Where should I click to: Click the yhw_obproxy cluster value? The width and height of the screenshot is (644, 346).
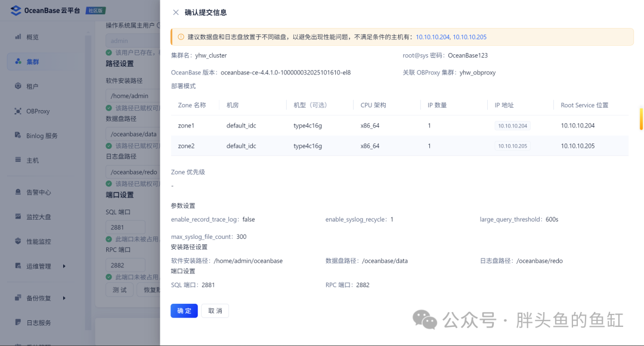pyautogui.click(x=478, y=73)
